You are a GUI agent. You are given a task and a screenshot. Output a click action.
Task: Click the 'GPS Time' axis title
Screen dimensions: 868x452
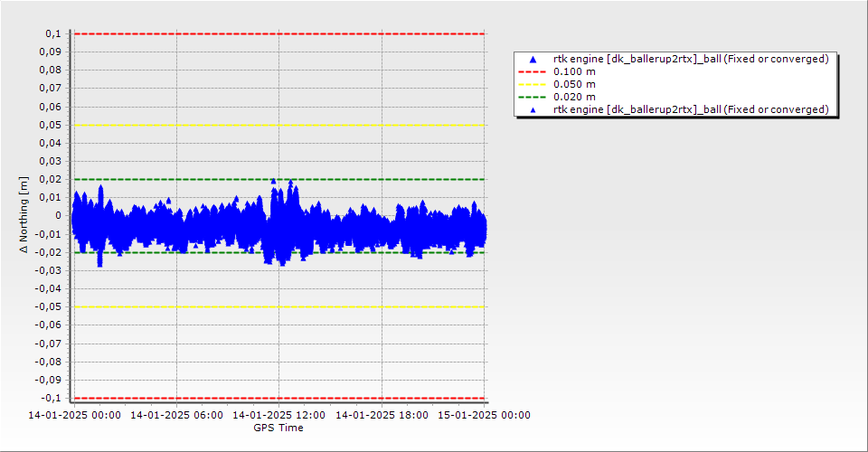click(x=278, y=428)
